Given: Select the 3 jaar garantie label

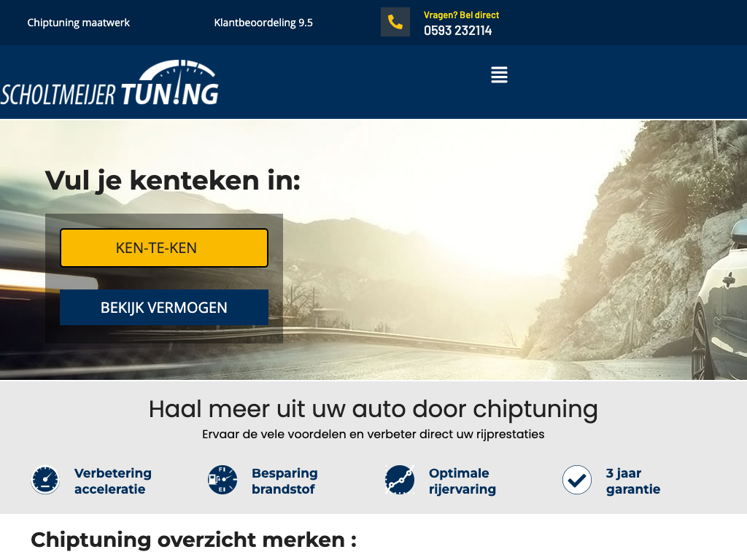Looking at the screenshot, I should (633, 481).
